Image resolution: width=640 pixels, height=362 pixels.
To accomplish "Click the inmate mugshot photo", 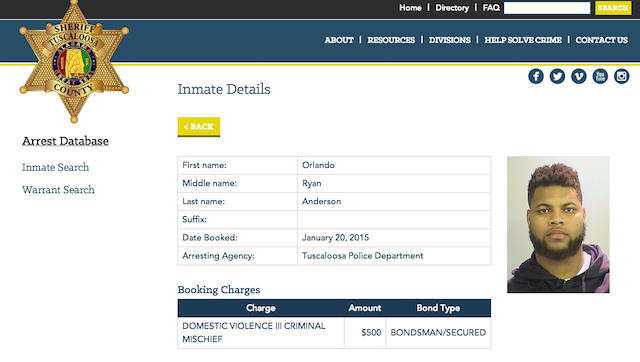I will tap(558, 224).
